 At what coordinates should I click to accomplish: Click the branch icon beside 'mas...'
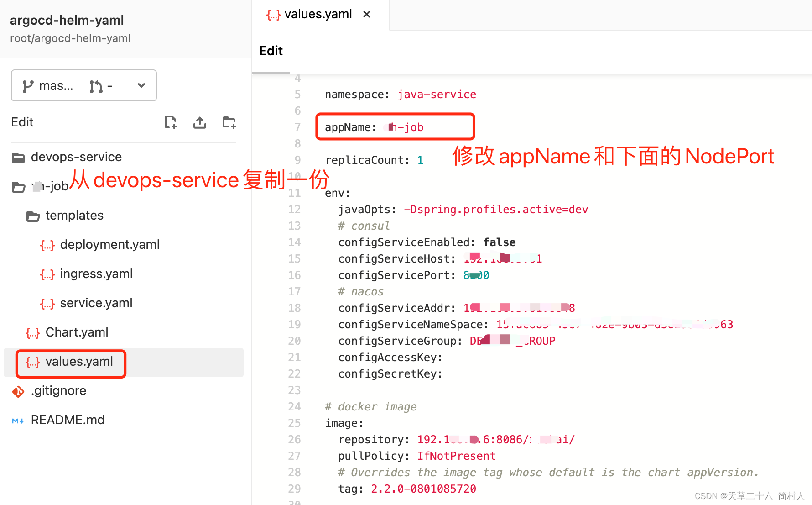pyautogui.click(x=28, y=86)
